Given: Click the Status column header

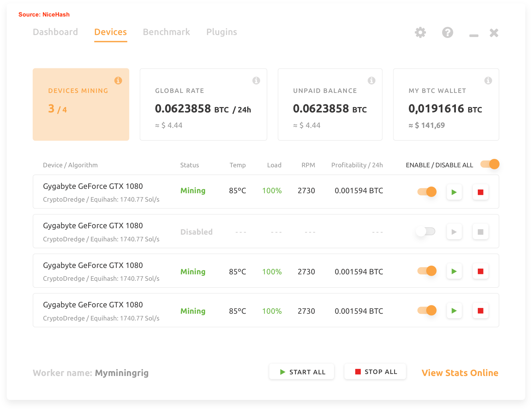Looking at the screenshot, I should tap(190, 165).
